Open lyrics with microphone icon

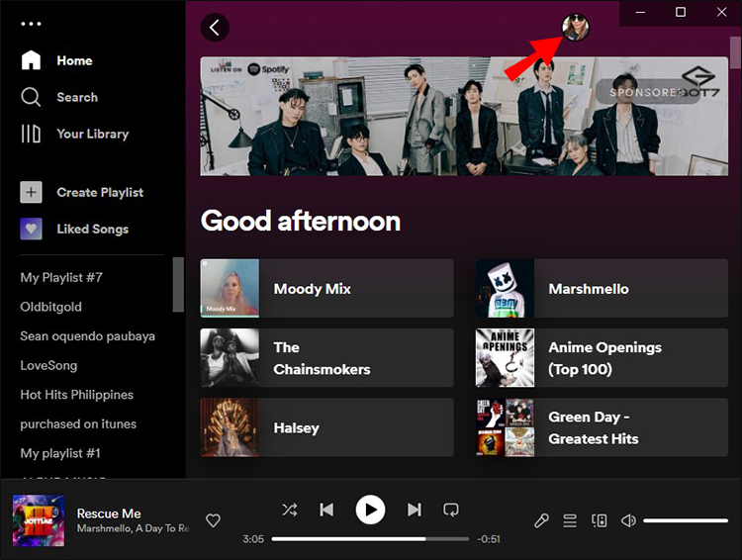coord(541,520)
